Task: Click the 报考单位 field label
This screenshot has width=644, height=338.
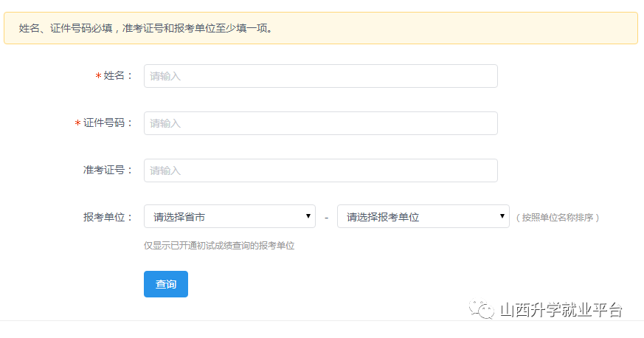Action: click(x=108, y=217)
